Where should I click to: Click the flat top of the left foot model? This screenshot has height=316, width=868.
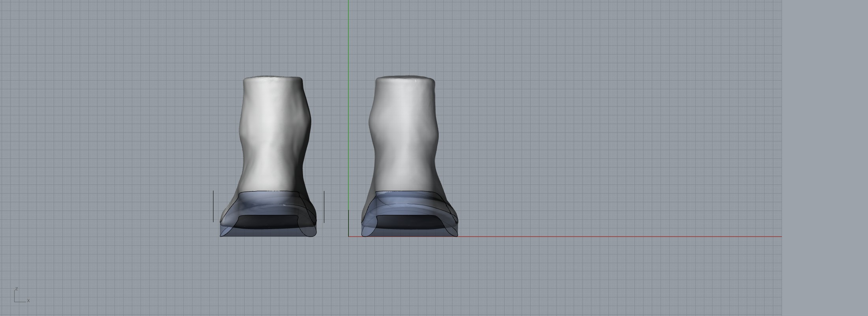point(273,78)
